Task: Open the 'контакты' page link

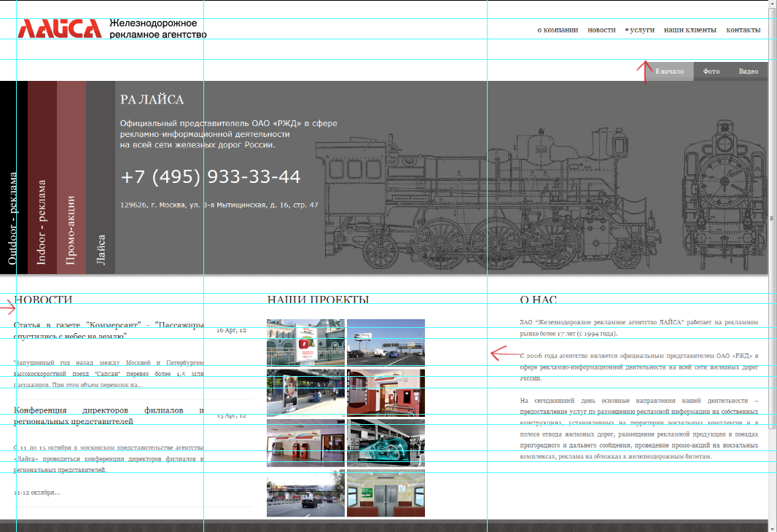Action: click(x=743, y=30)
